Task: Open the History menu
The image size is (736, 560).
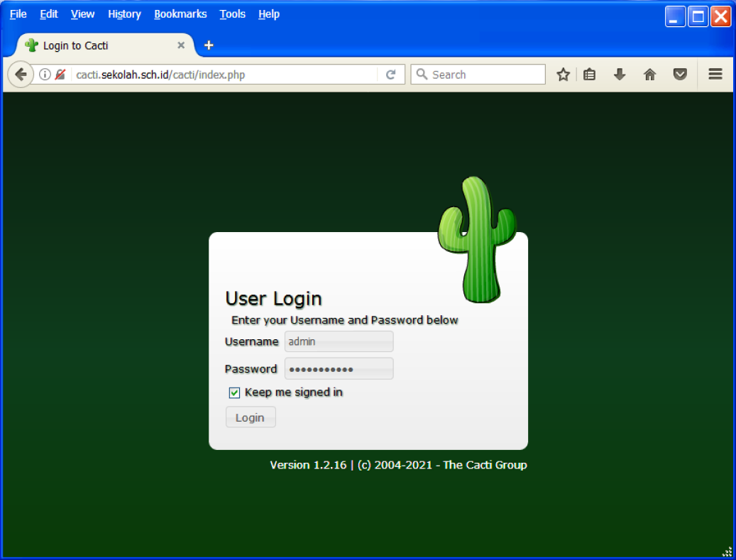Action: tap(124, 14)
